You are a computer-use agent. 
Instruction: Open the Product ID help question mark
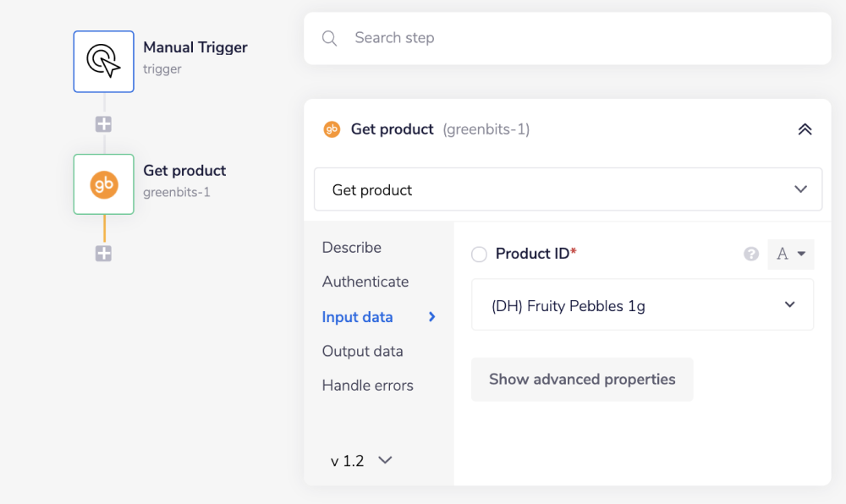(x=751, y=254)
